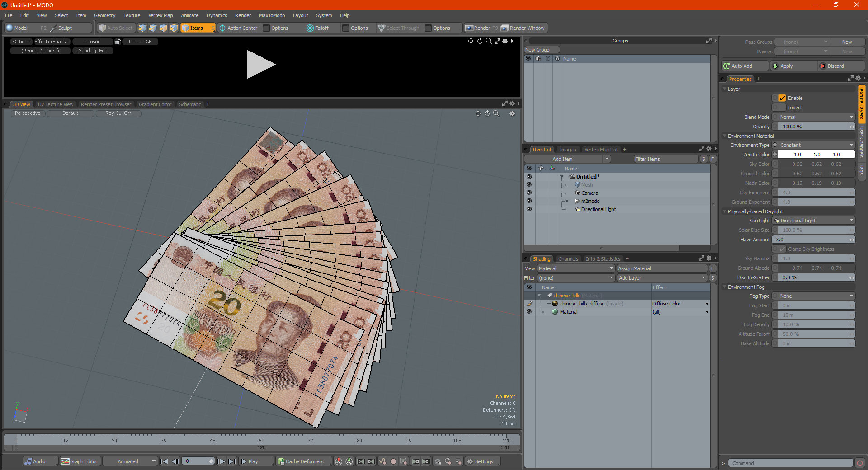Screen dimensions: 868x470
Task: Switch to Render Preset Browser tab
Action: [106, 104]
